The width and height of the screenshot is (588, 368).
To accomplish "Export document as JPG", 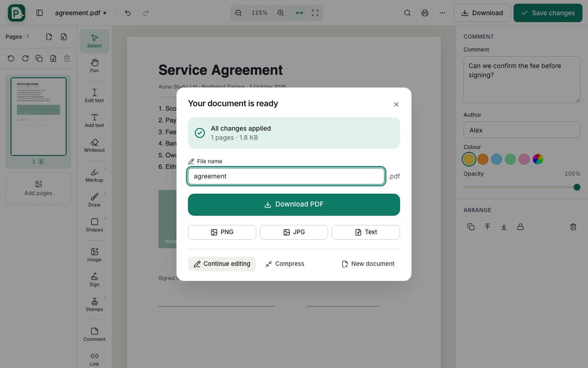I will coord(294,232).
